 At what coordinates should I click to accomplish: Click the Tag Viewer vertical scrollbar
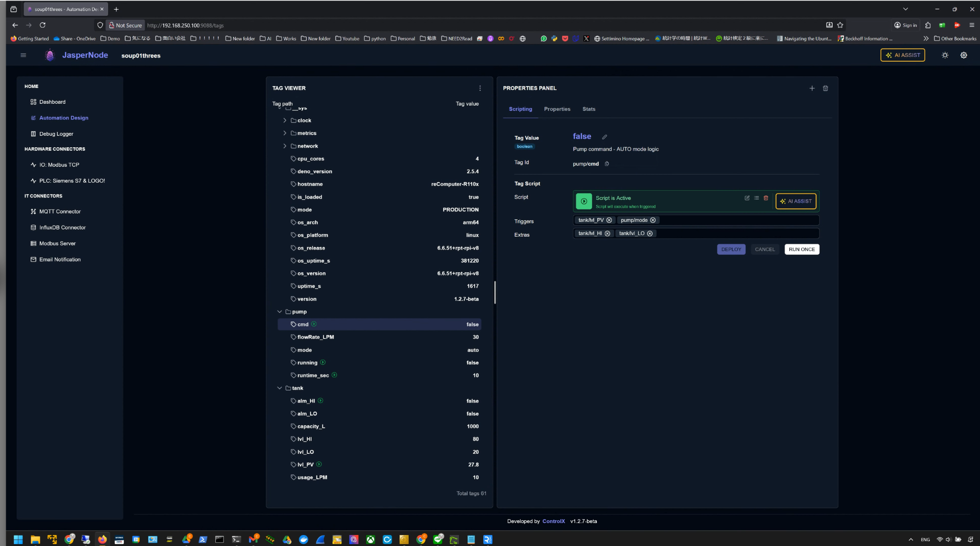click(495, 292)
